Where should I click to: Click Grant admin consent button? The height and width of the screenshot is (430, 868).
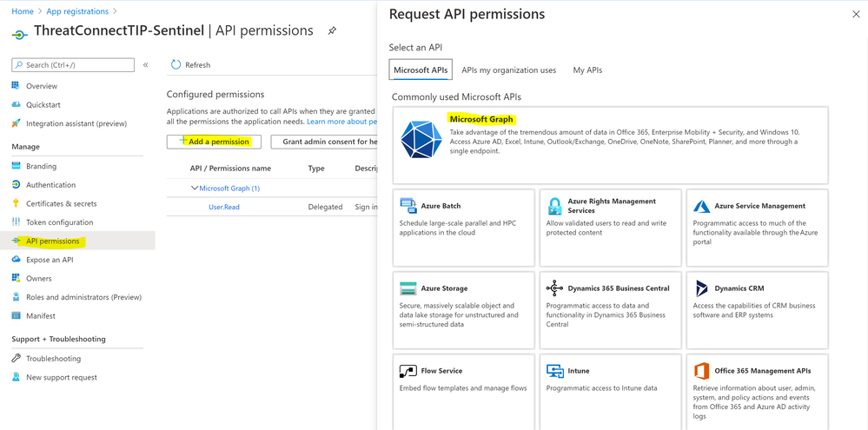click(x=324, y=142)
